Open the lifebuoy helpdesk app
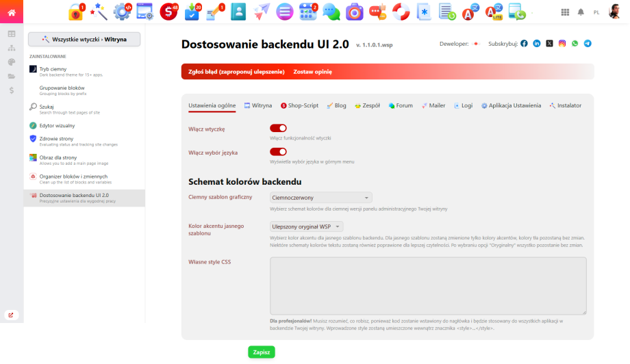 tap(401, 12)
